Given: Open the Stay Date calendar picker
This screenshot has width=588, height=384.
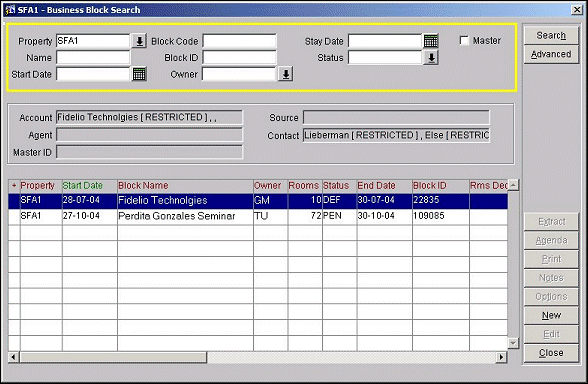Looking at the screenshot, I should (431, 41).
